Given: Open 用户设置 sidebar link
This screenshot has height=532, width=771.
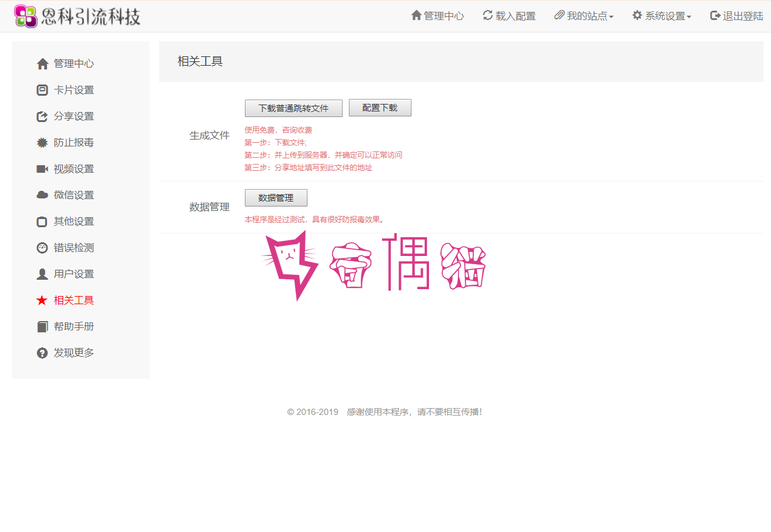Looking at the screenshot, I should 74,274.
